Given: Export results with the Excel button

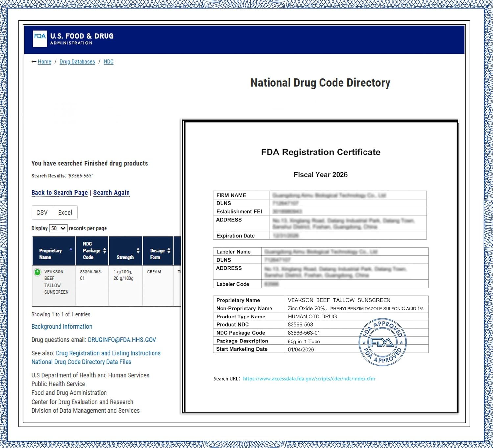Looking at the screenshot, I should (65, 213).
